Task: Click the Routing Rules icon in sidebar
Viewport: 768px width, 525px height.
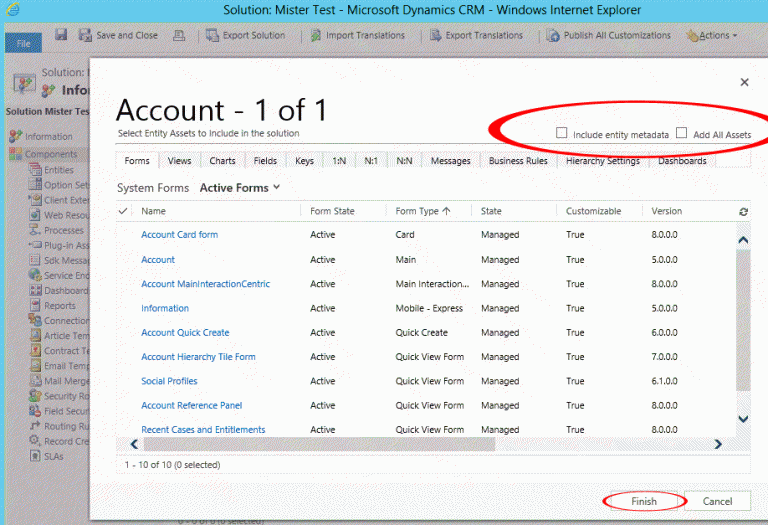Action: (x=35, y=426)
